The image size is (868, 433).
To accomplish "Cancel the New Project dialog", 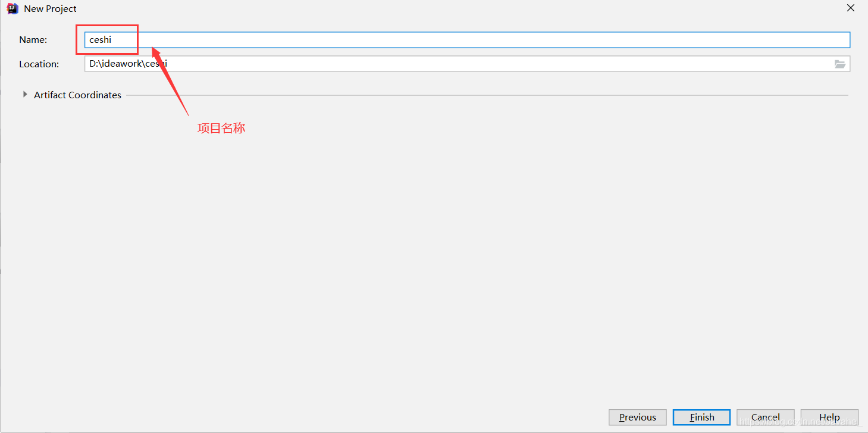I will [x=766, y=417].
